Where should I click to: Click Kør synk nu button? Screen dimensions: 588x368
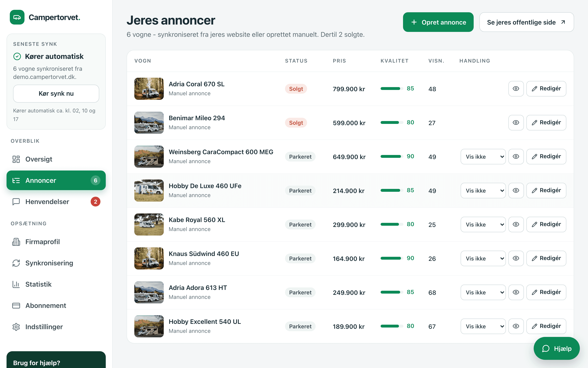click(56, 93)
